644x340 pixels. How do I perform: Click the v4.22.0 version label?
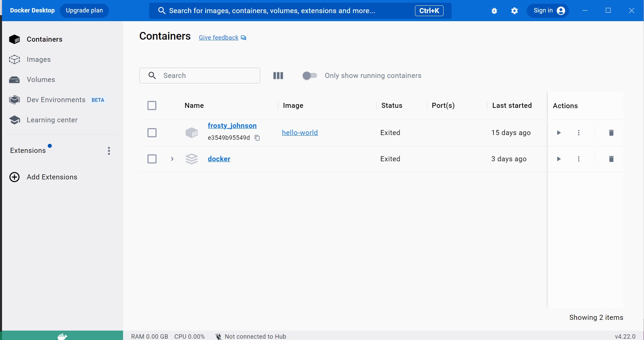[x=625, y=336]
